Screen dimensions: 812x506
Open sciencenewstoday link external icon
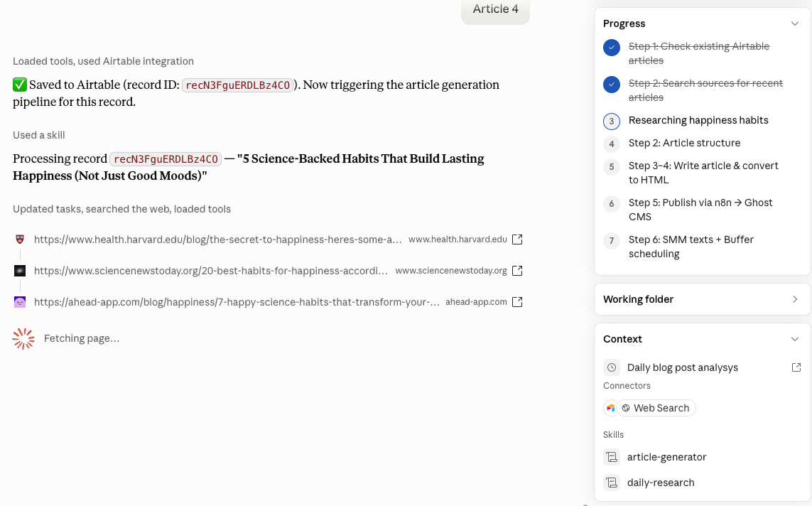(x=516, y=271)
